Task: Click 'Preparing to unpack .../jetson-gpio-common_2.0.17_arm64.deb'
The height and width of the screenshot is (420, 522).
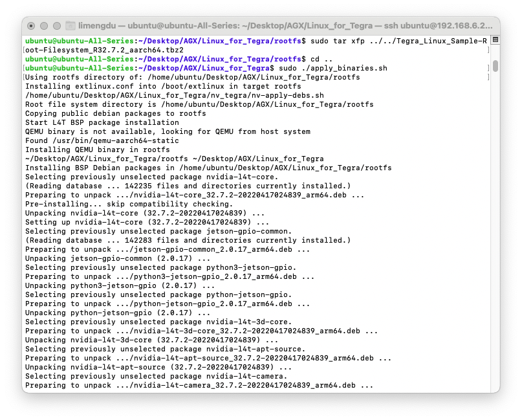Action: click(x=168, y=249)
